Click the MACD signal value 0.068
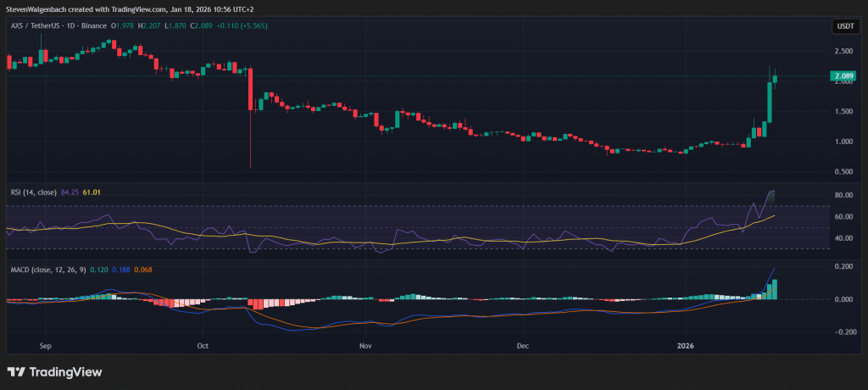868x390 pixels. click(142, 270)
